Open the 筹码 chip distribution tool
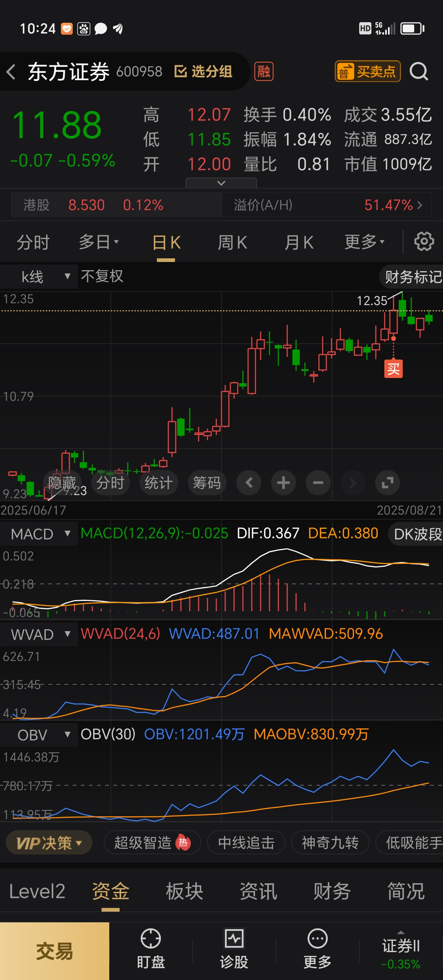This screenshot has height=980, width=443. pos(207,483)
